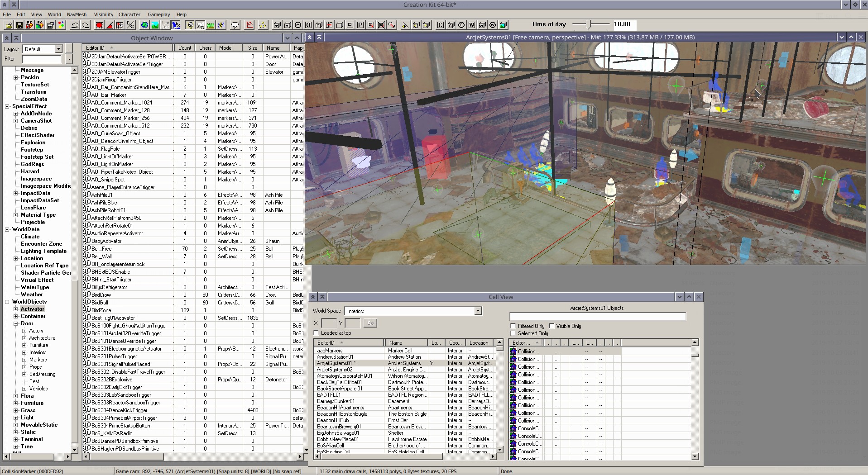Image resolution: width=868 pixels, height=475 pixels.
Task: Open the World Space Interiors dropdown
Action: pos(478,311)
